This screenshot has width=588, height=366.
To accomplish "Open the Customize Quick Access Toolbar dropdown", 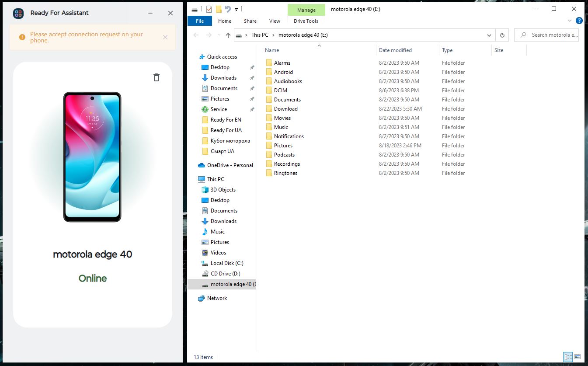I will click(x=236, y=9).
